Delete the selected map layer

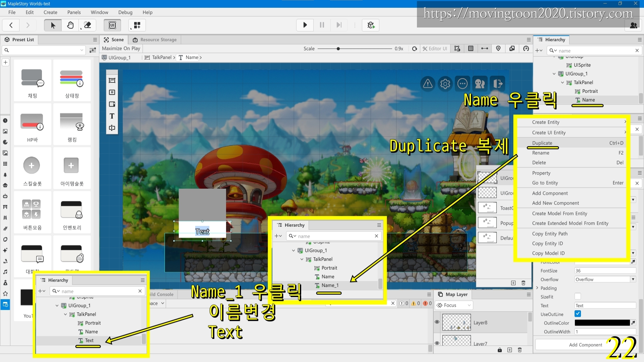(x=520, y=350)
